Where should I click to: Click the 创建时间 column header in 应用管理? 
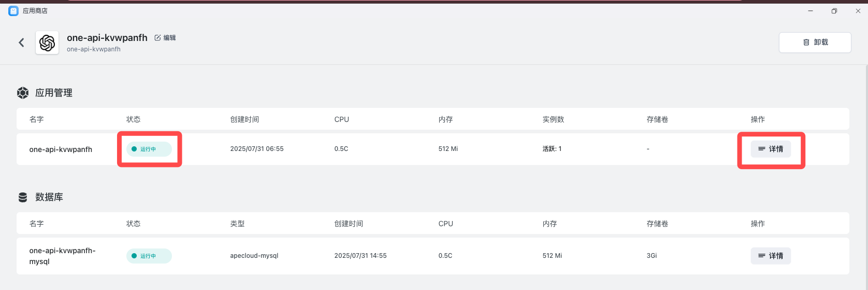244,119
